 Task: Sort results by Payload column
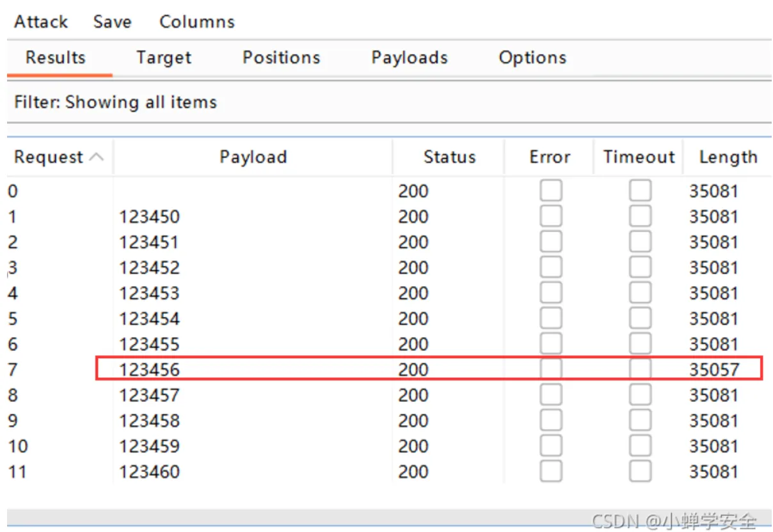[253, 157]
